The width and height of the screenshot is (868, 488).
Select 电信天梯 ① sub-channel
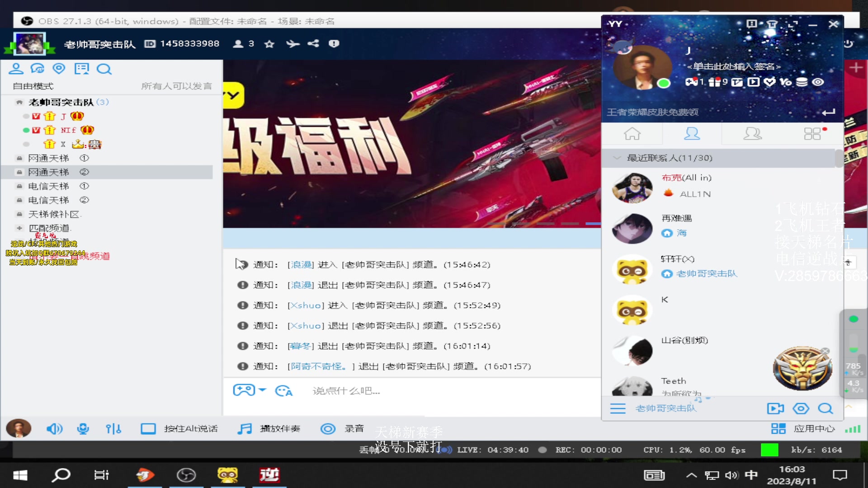[107, 186]
